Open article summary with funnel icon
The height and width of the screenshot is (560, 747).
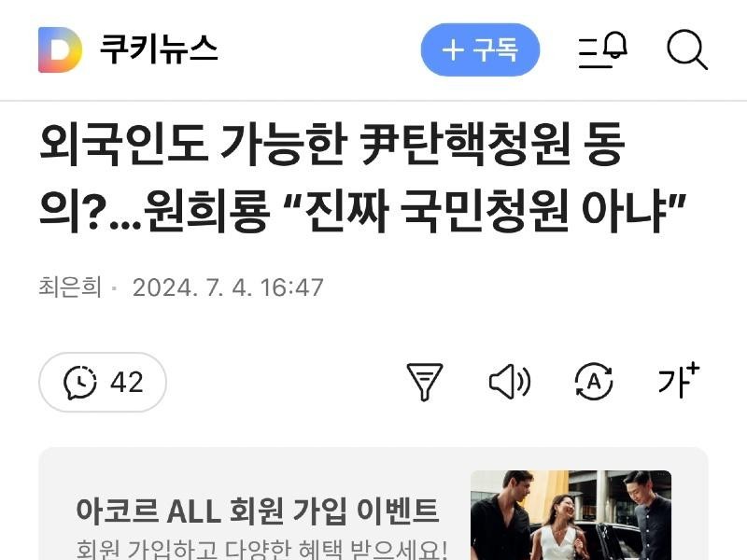pyautogui.click(x=425, y=382)
